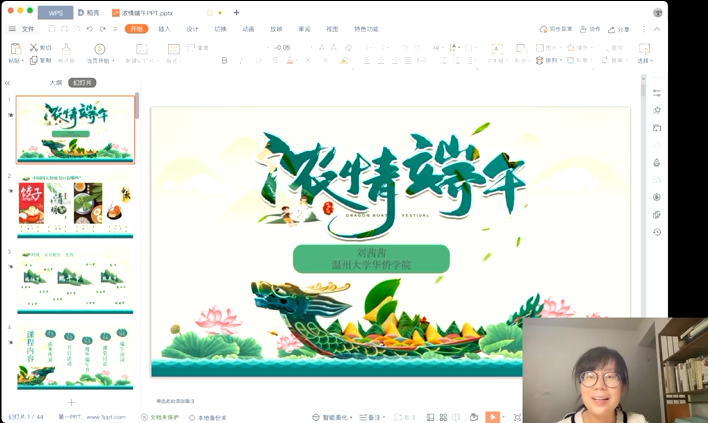Open the Design (设计) ribbon tab
Viewport: 708px width, 423px height.
click(192, 29)
